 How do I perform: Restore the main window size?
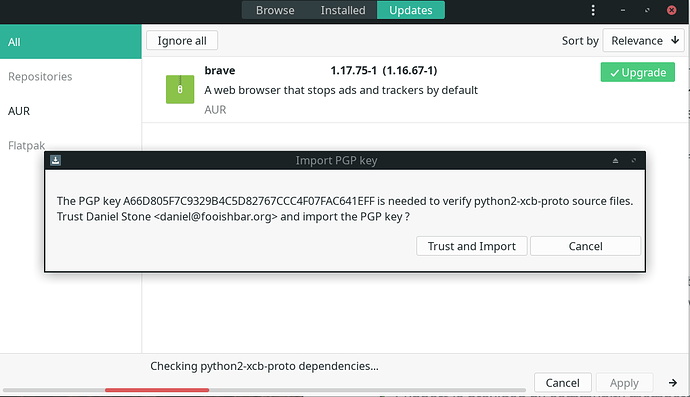(x=647, y=10)
